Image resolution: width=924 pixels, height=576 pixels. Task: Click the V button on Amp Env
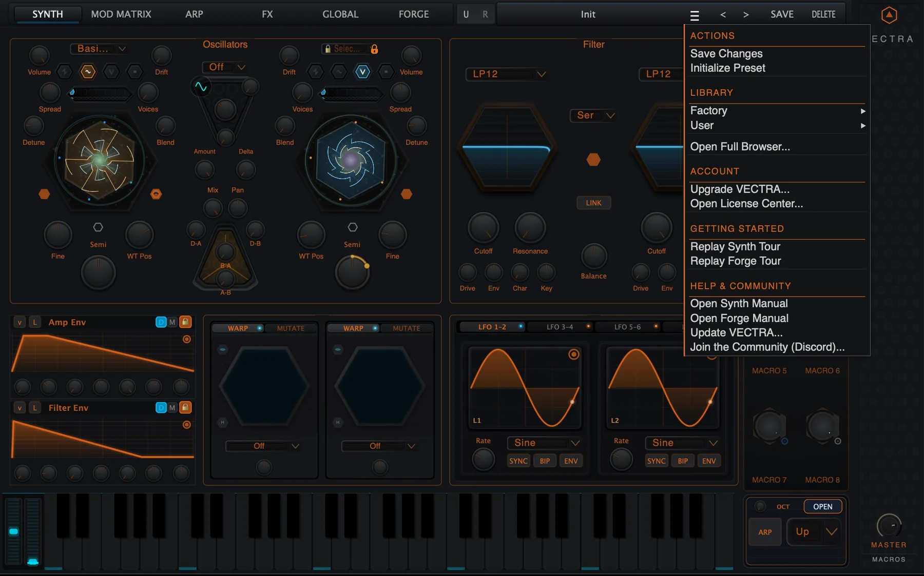20,322
